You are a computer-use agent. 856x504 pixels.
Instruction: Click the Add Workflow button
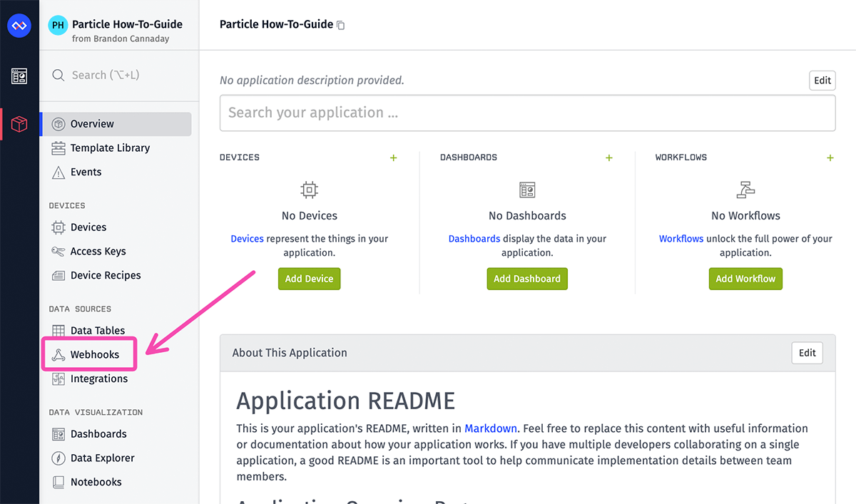tap(745, 279)
